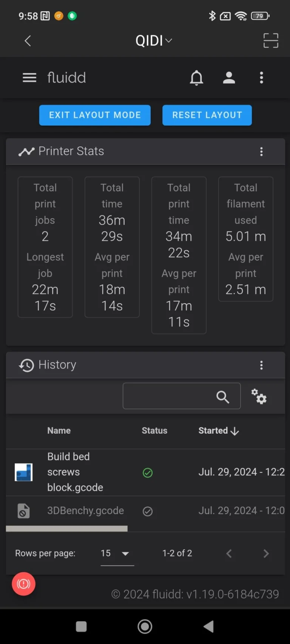Image resolution: width=290 pixels, height=644 pixels.
Task: Open the fluidd top bar three-dot menu
Action: (x=261, y=78)
